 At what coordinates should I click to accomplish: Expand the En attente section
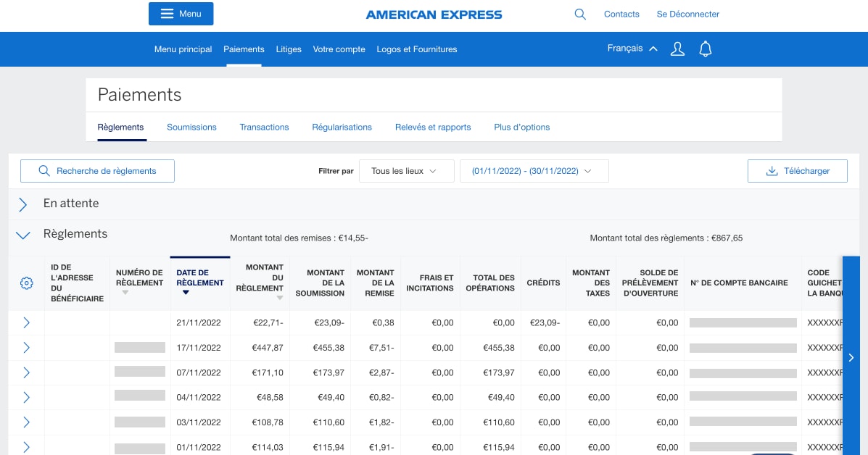[x=23, y=204]
